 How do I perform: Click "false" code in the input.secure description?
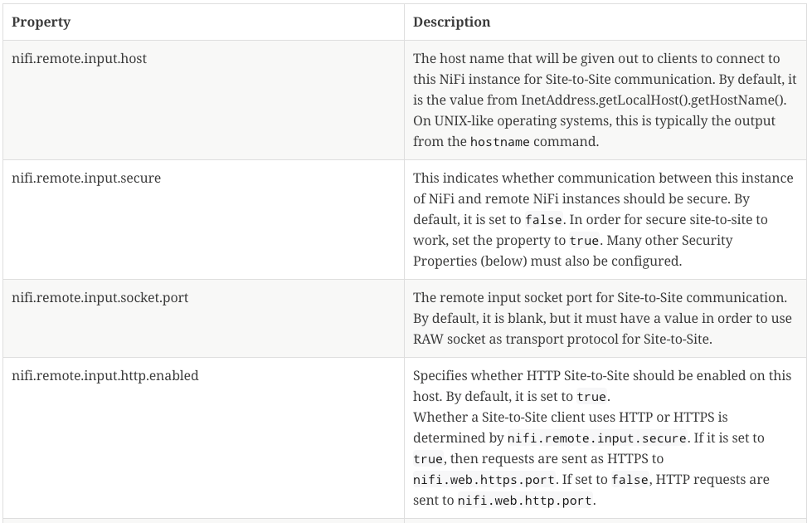[x=543, y=221]
